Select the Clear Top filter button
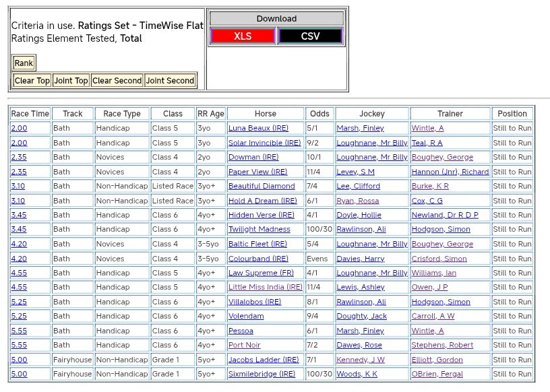This screenshot has width=550, height=392. pos(32,81)
